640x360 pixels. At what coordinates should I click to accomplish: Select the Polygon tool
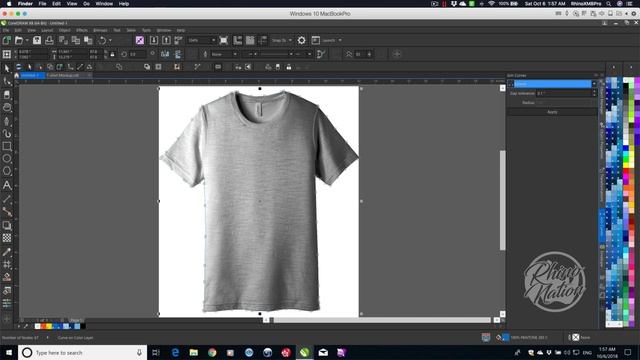pyautogui.click(x=7, y=171)
